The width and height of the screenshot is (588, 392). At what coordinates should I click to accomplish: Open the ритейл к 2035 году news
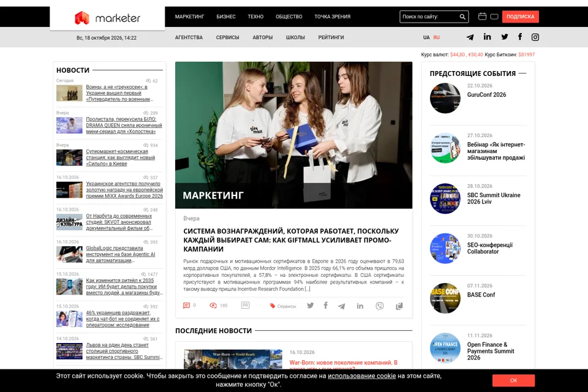tap(124, 287)
